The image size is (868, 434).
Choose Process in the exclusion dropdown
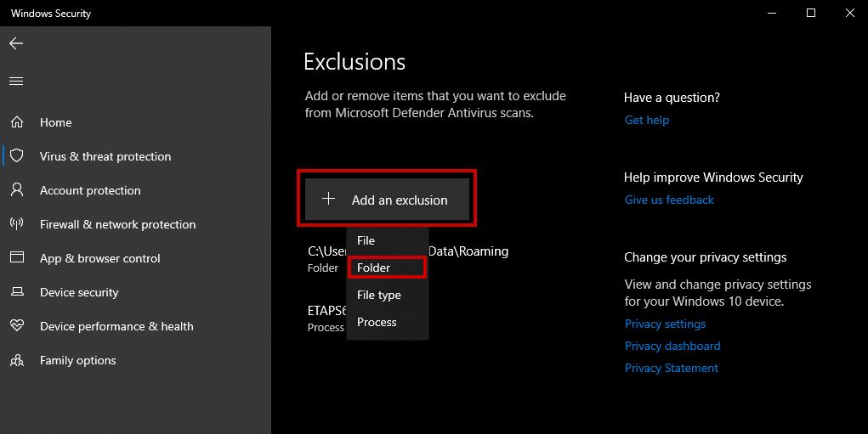(377, 323)
